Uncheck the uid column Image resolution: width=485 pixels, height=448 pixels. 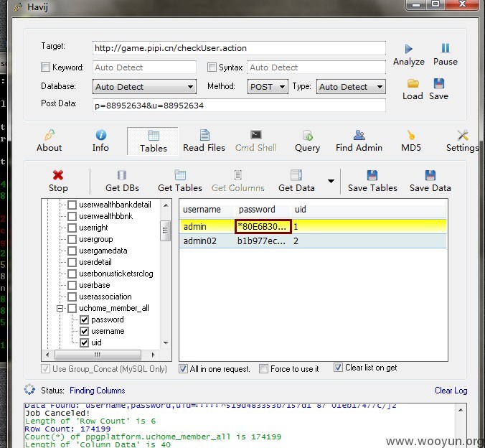(x=84, y=342)
